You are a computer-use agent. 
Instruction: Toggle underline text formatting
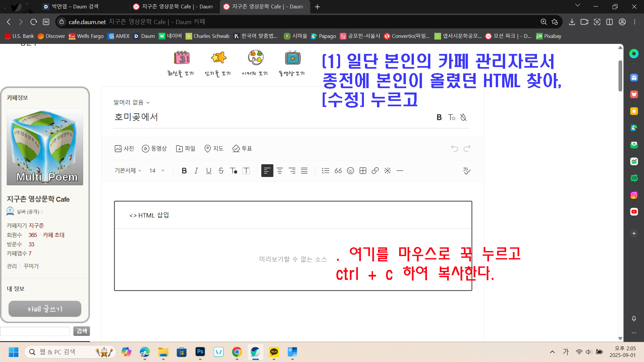(x=209, y=171)
